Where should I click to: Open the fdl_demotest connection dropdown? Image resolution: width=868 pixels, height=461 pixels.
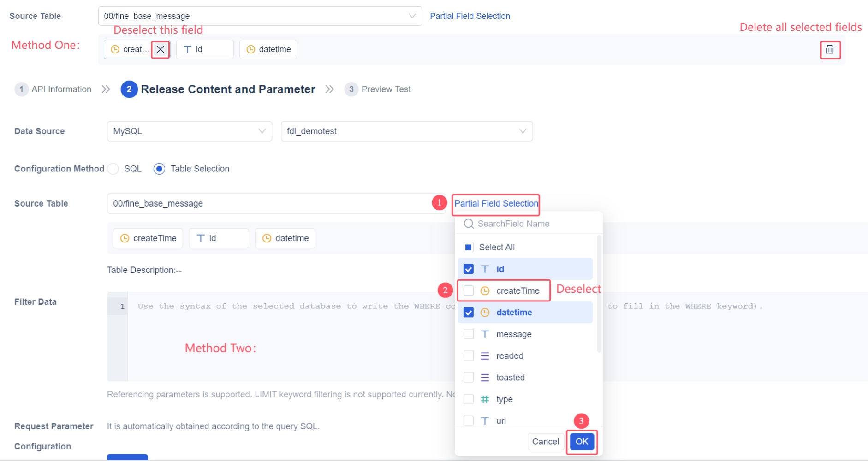point(407,131)
